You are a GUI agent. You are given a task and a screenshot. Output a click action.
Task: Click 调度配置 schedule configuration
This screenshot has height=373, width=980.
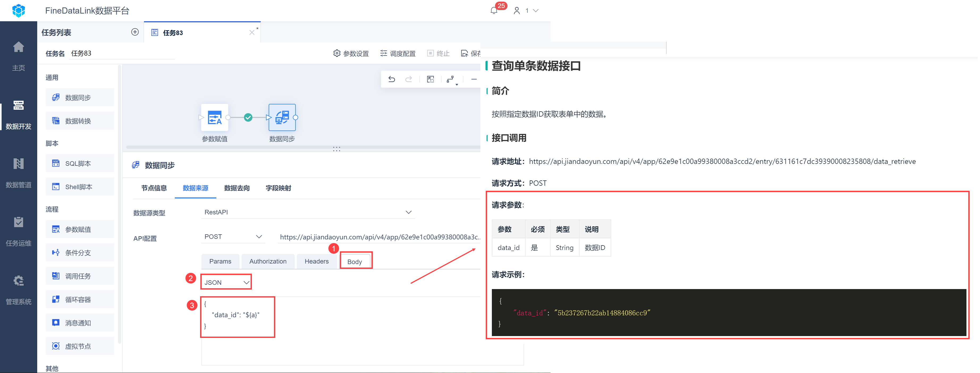pyautogui.click(x=398, y=54)
